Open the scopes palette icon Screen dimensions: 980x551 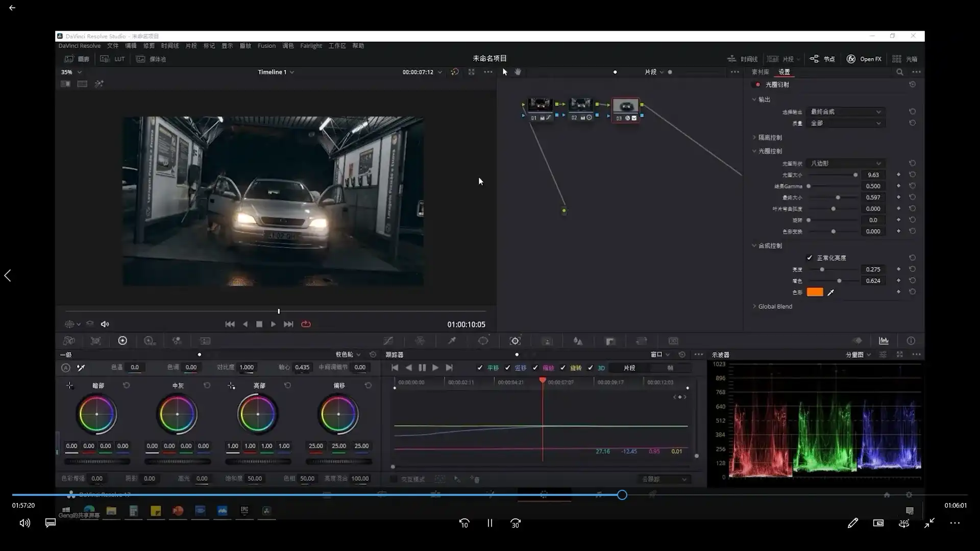coord(884,341)
